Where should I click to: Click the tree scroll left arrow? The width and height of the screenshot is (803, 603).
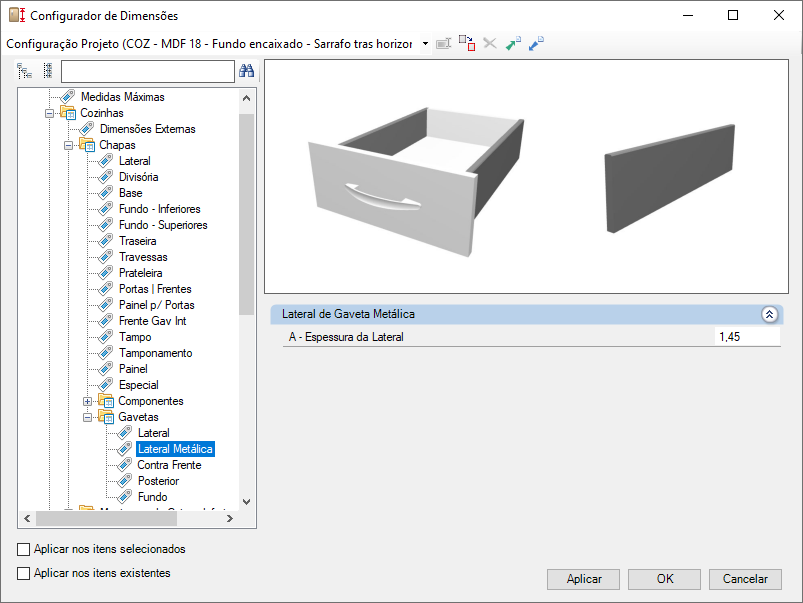pyautogui.click(x=27, y=518)
